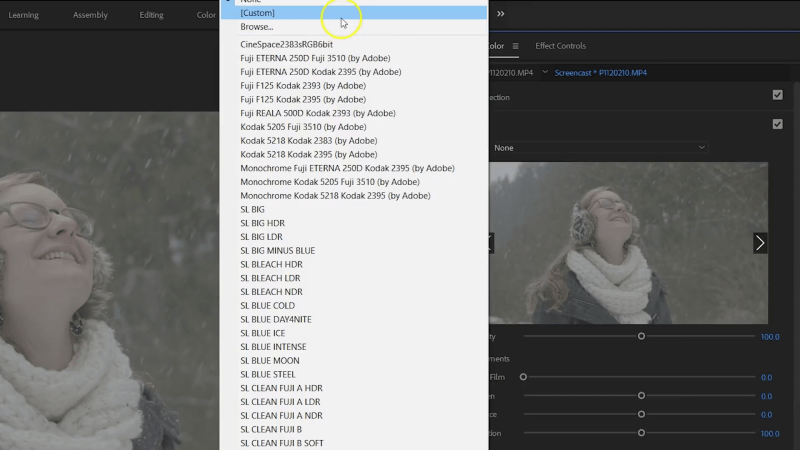Switch to the Color workspace
Image resolution: width=800 pixels, height=450 pixels.
coord(206,15)
